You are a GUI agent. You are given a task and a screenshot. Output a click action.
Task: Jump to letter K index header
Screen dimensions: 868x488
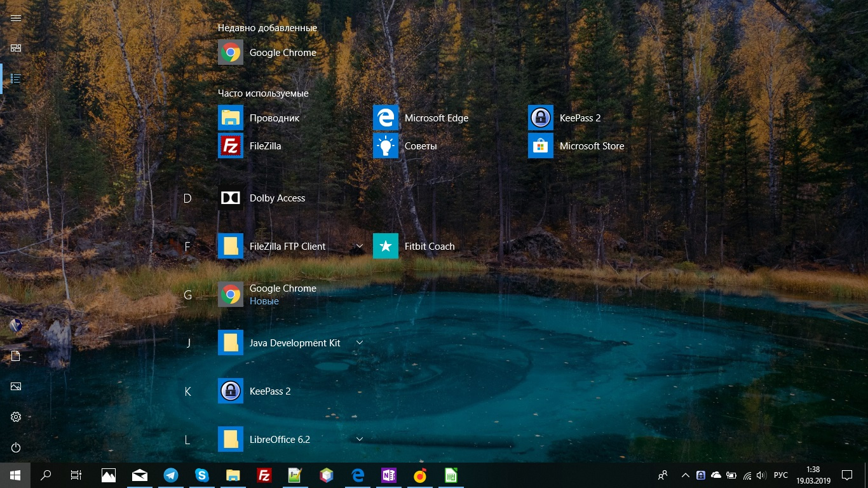[x=187, y=391]
